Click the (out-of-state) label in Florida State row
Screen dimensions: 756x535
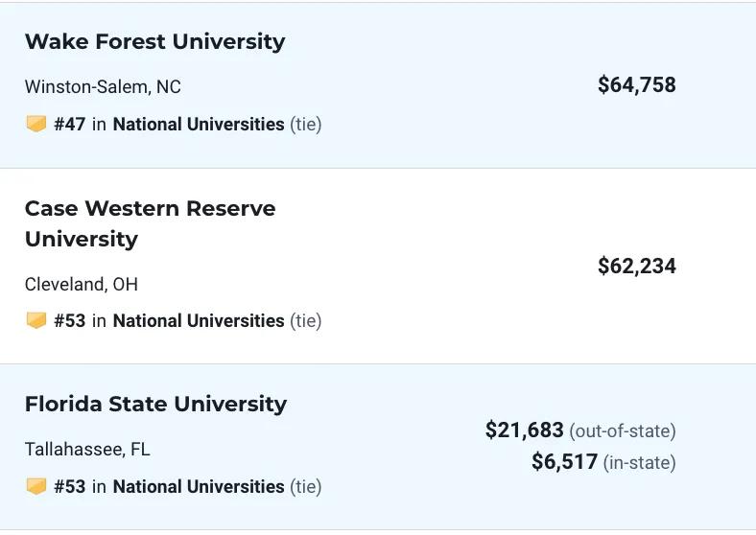(623, 430)
